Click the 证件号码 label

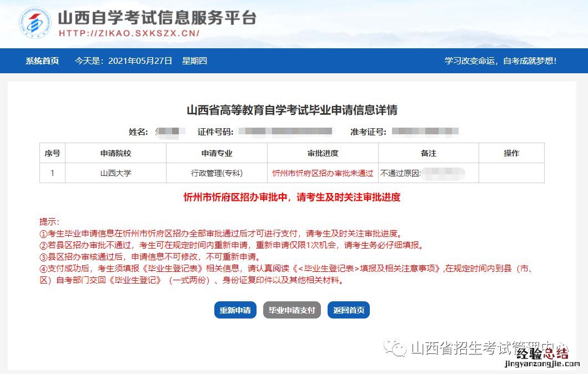pyautogui.click(x=215, y=132)
